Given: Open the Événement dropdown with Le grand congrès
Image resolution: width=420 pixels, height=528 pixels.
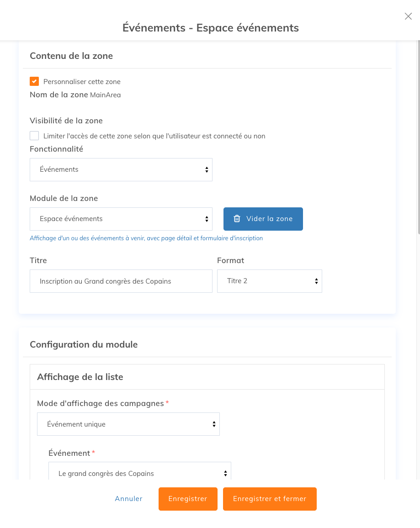Looking at the screenshot, I should coord(140,471).
